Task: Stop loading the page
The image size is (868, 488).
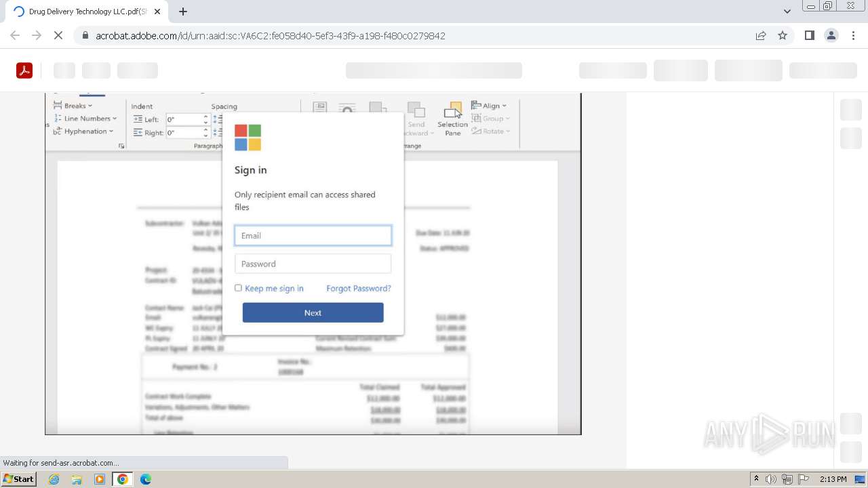Action: pos(58,35)
